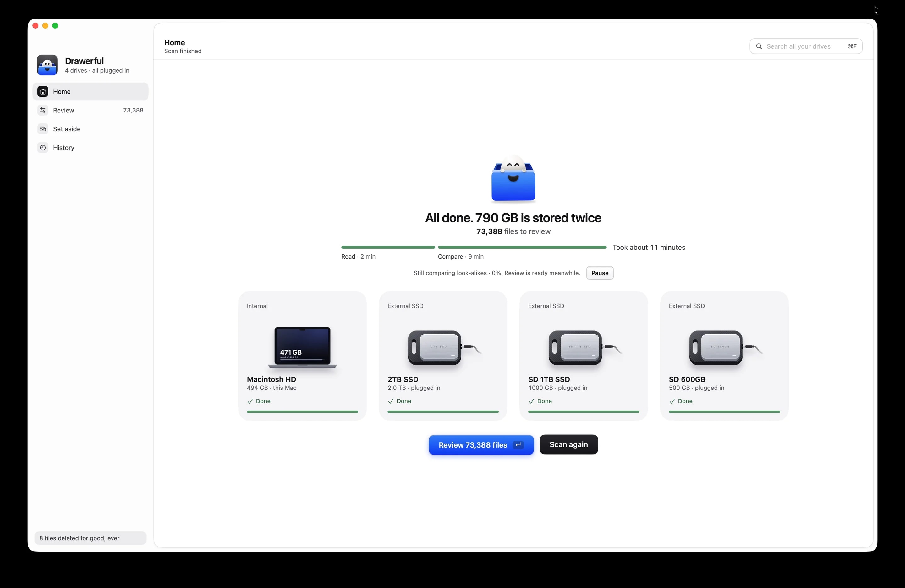Click the Scan again button
This screenshot has width=905, height=588.
568,444
